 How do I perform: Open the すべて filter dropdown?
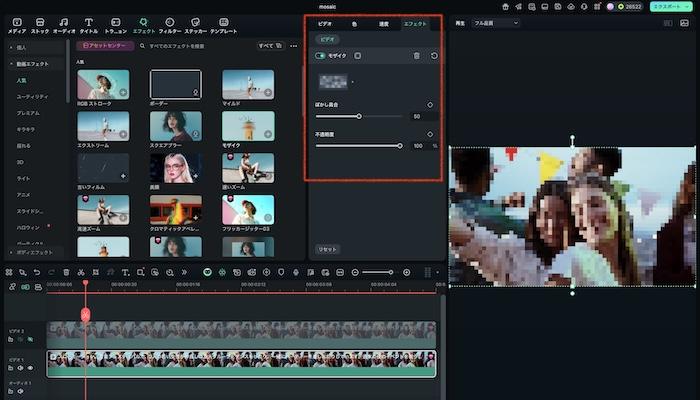point(270,46)
